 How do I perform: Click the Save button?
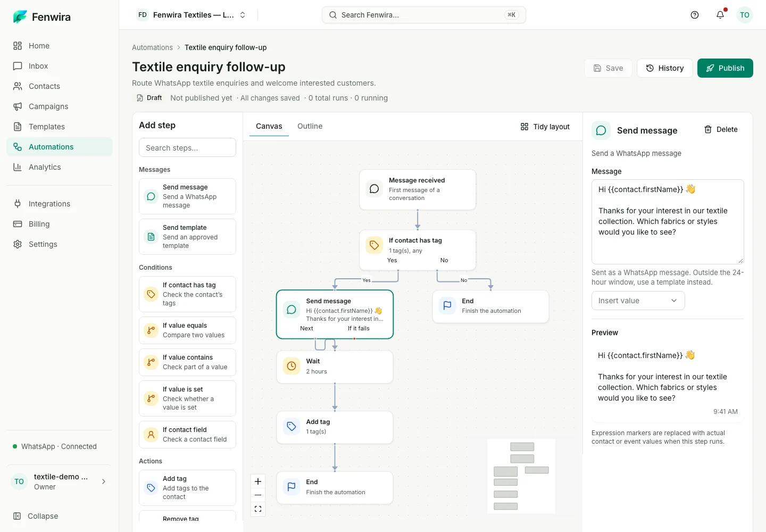(608, 68)
